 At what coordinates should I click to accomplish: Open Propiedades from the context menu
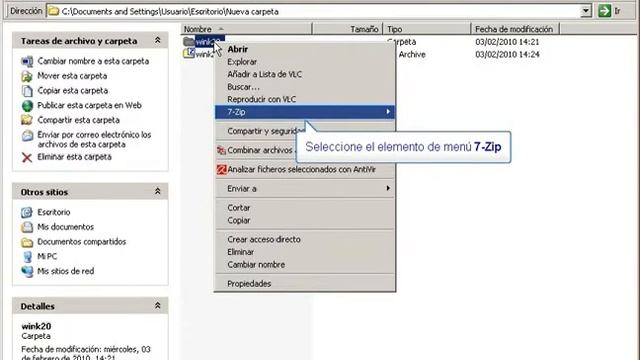click(305, 284)
